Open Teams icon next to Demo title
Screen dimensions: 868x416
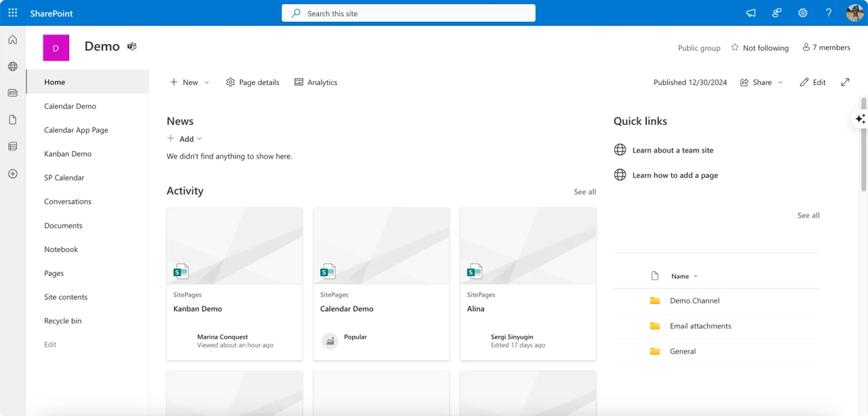(x=132, y=46)
